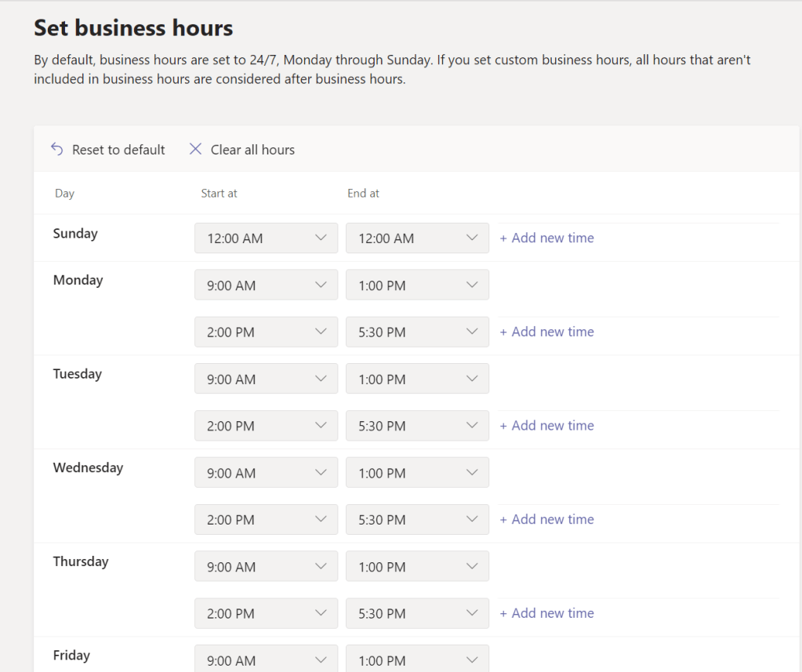Expand Thursday 1:00 PM end dropdown
This screenshot has width=802, height=672.
[x=417, y=567]
